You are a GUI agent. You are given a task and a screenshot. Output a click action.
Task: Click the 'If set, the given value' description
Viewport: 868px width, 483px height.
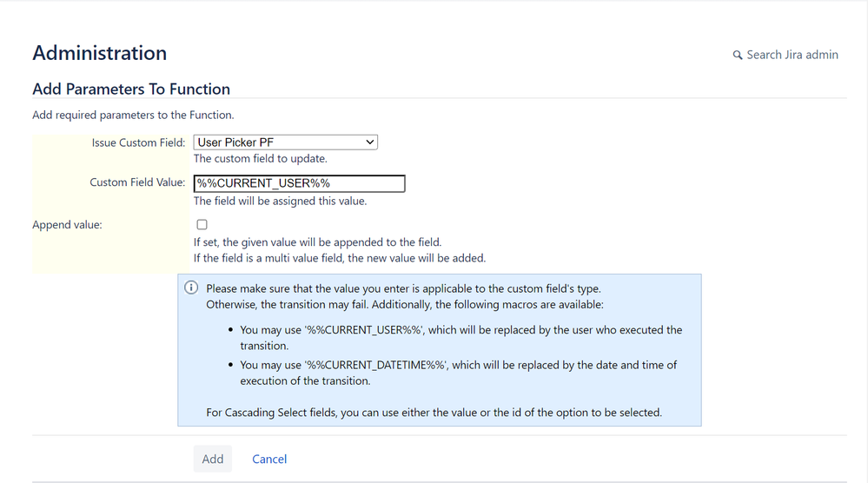pyautogui.click(x=318, y=242)
